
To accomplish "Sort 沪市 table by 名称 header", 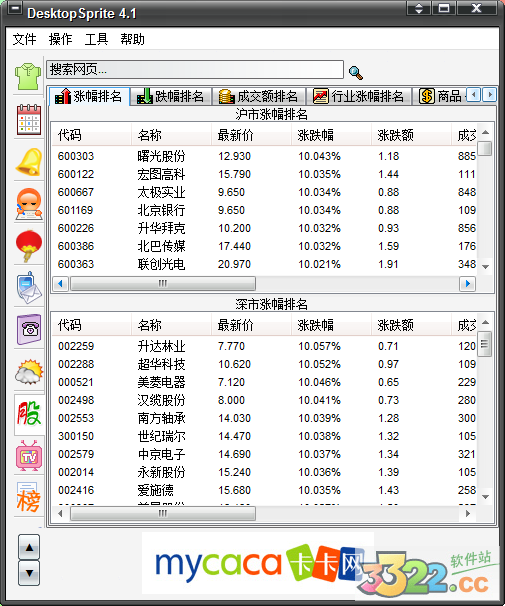I will 172,135.
